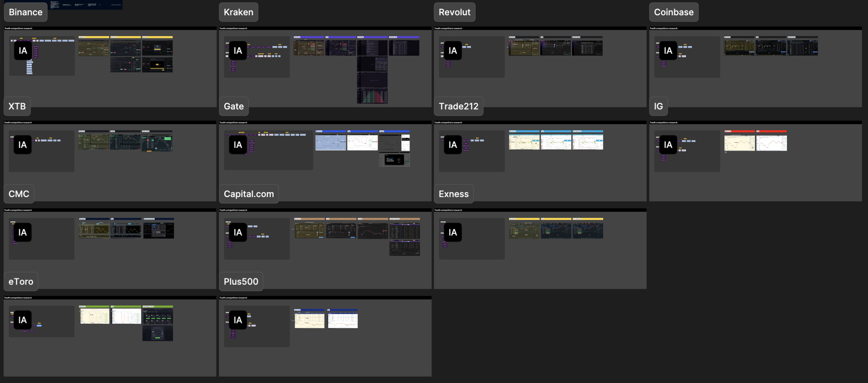Select the Trade212 section label
The width and height of the screenshot is (868, 383).
[458, 106]
